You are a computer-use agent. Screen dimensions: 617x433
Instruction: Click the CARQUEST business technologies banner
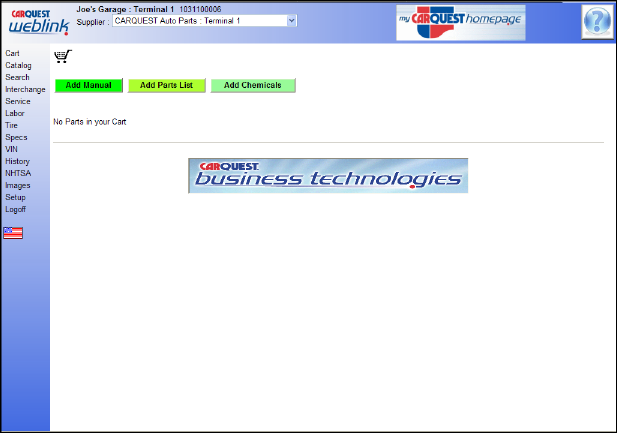(328, 176)
